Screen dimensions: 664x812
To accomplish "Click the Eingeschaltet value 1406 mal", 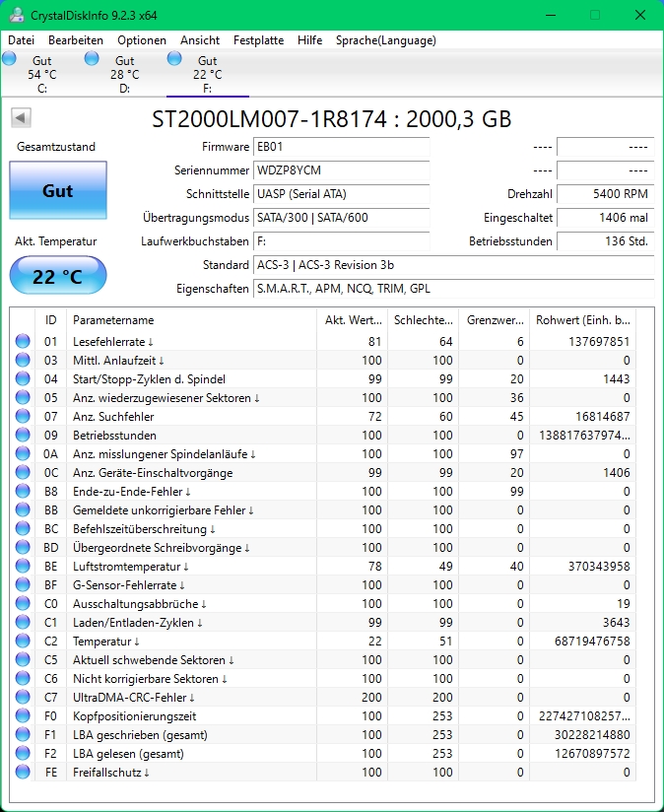I will 606,218.
